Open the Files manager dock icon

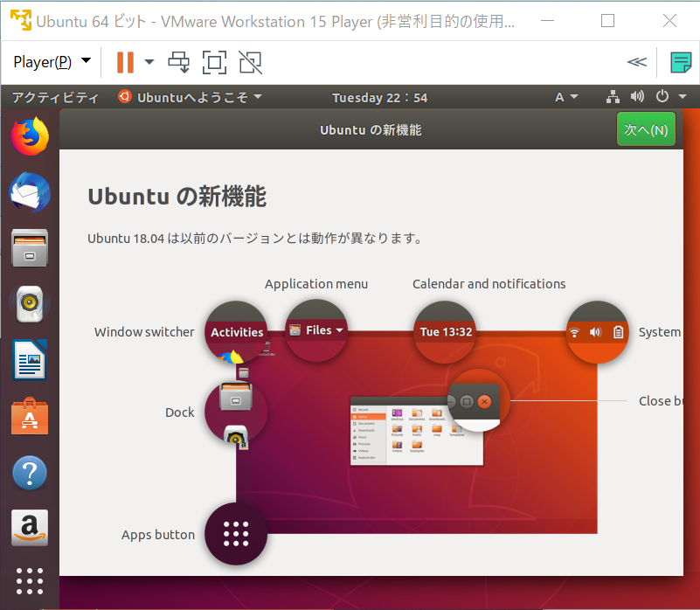30,248
